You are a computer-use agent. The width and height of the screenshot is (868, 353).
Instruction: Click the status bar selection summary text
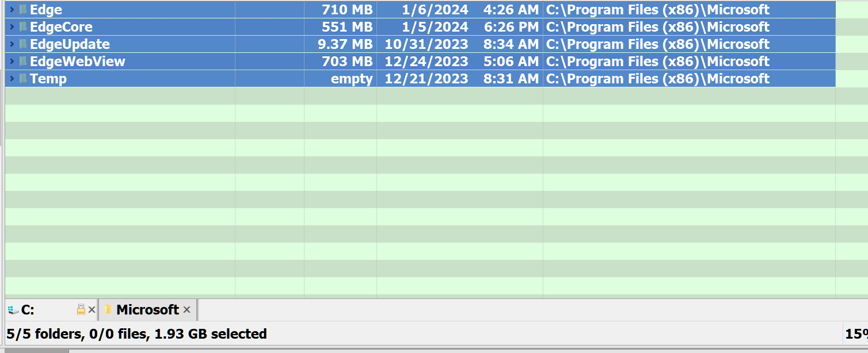click(x=136, y=334)
